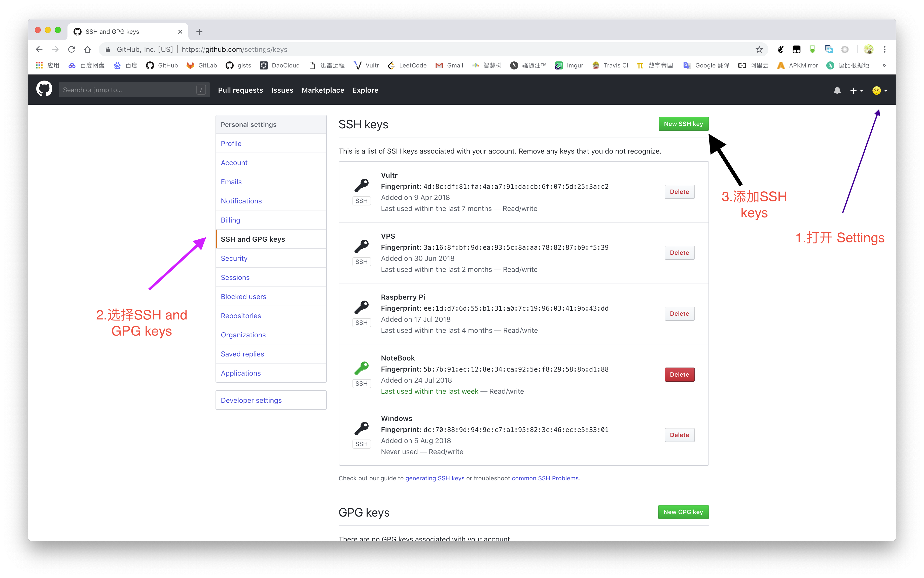Open Applications settings
Viewport: 924px width, 578px height.
271,373
